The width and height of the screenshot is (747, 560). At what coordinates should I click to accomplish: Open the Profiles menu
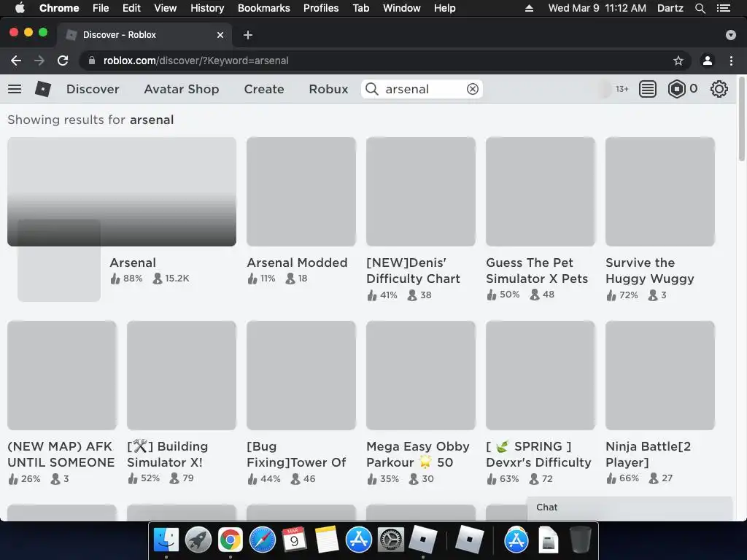click(321, 8)
